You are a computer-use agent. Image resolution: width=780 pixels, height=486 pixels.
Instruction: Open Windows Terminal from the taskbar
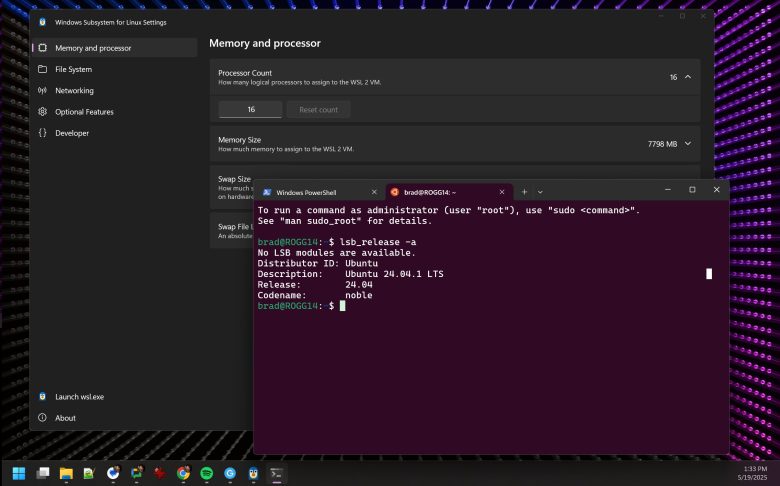click(277, 473)
